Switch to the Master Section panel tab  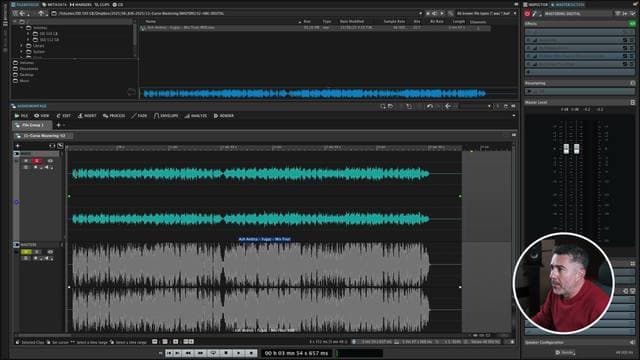point(568,4)
